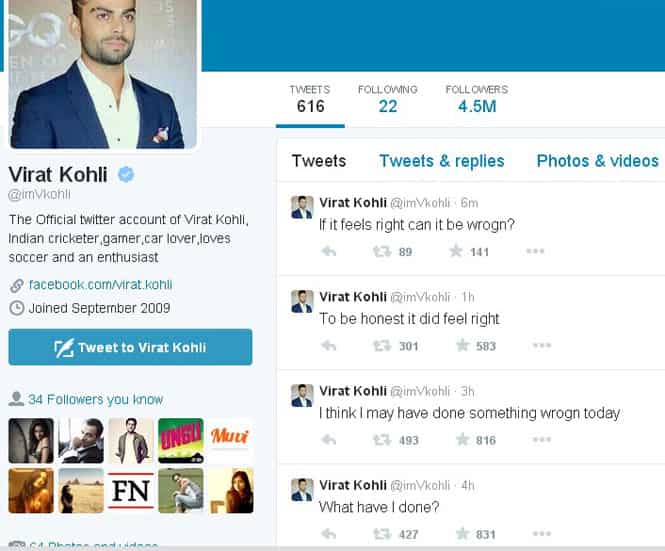The image size is (665, 551).
Task: Reply to 'I think I may have done' tweet
Action: coord(329,440)
